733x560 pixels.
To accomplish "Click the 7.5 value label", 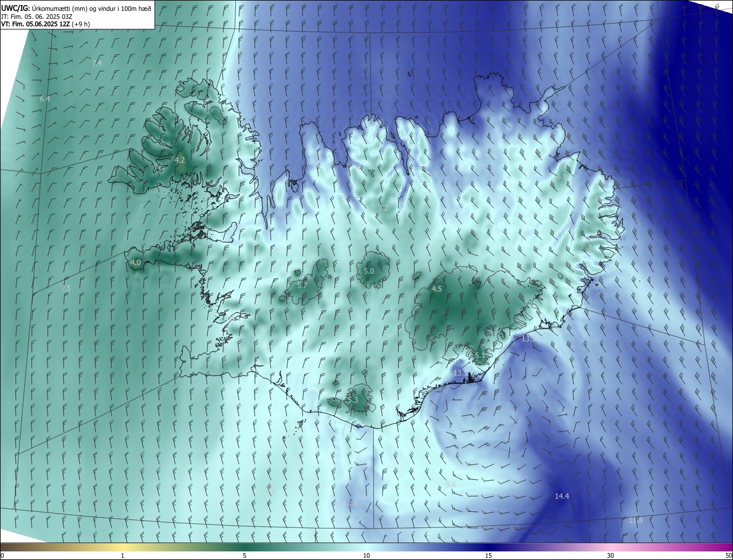I will (66, 289).
